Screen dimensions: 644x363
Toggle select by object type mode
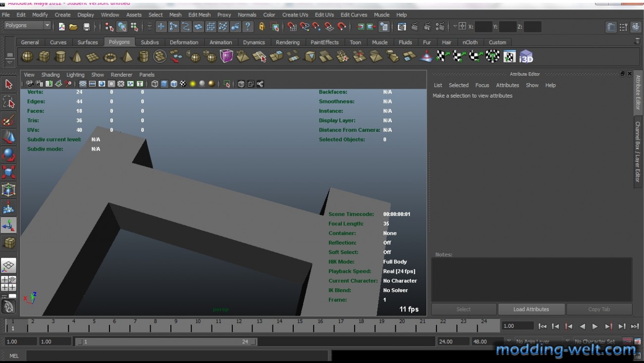122,27
